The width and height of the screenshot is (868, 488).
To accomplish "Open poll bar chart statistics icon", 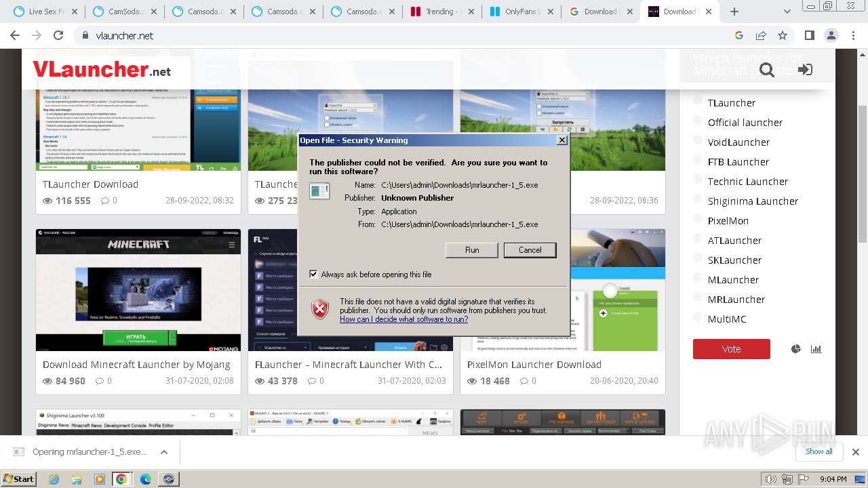I will tap(816, 349).
